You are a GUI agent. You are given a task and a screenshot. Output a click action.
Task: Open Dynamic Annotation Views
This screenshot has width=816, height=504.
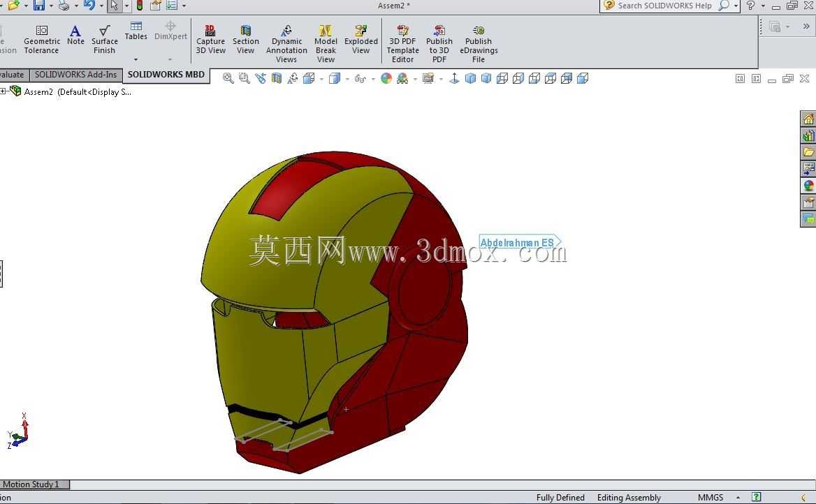[x=286, y=44]
